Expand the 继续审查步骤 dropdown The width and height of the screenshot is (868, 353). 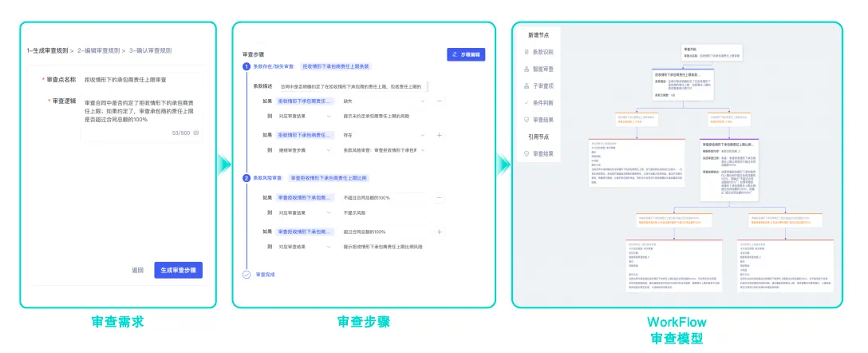point(328,149)
